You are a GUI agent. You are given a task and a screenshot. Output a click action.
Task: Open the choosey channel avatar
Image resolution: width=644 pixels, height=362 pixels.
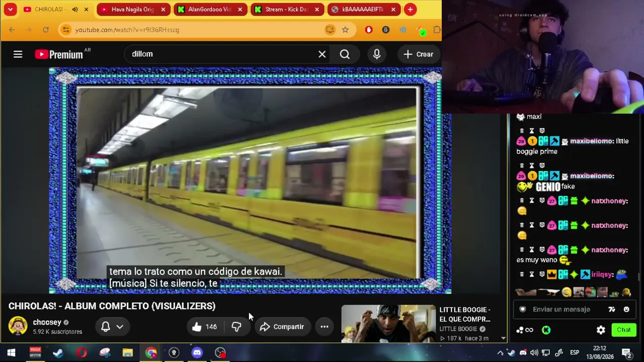click(18, 326)
